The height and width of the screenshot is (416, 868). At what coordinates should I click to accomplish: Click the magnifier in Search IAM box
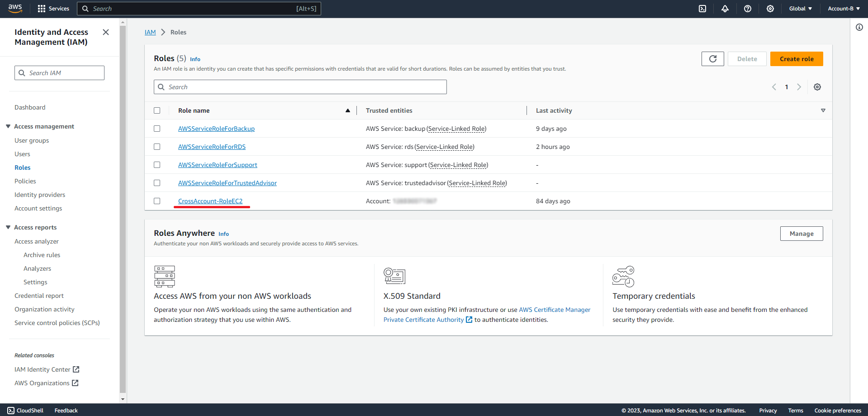pyautogui.click(x=22, y=73)
